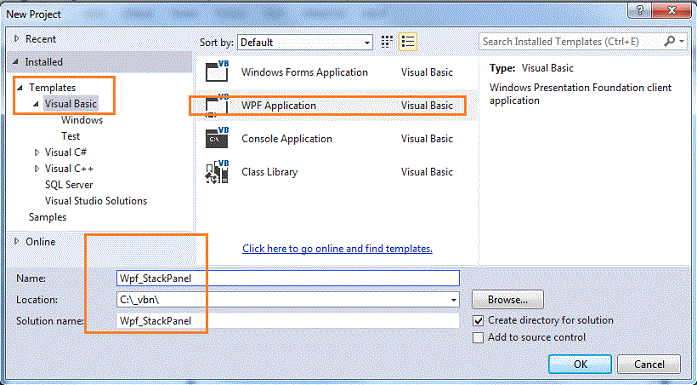Select the Console Application template
The image size is (697, 385).
point(336,138)
